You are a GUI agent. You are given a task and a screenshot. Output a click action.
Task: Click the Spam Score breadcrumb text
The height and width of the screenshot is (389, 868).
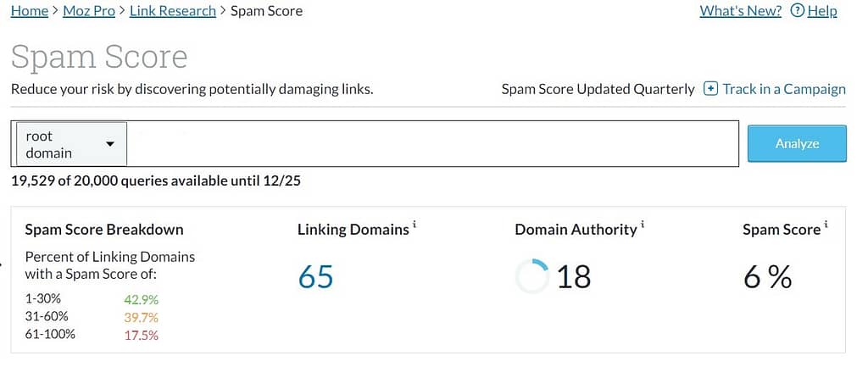267,11
